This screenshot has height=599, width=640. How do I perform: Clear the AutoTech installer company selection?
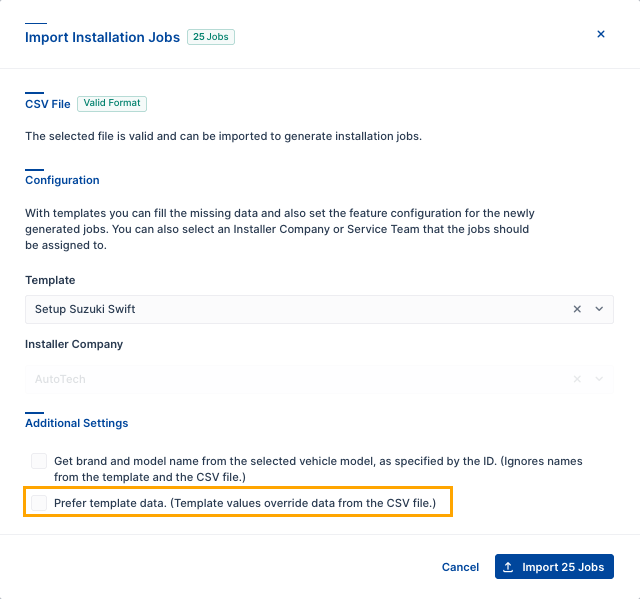coord(577,380)
